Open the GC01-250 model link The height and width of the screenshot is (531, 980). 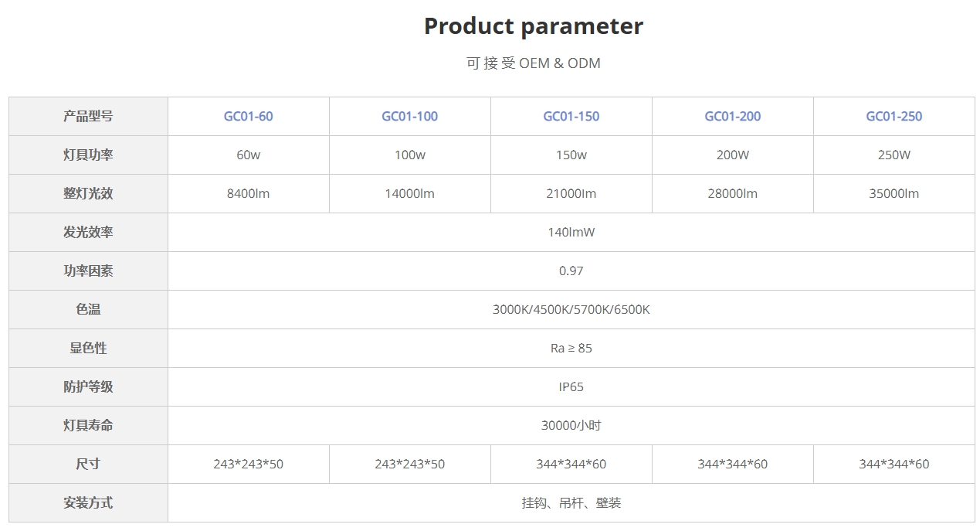pyautogui.click(x=894, y=116)
